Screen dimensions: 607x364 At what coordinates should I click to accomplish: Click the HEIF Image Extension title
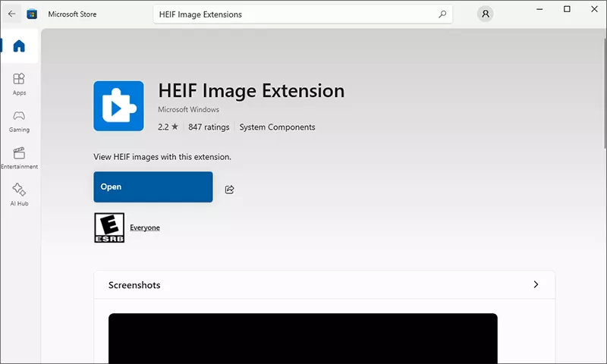tap(251, 91)
